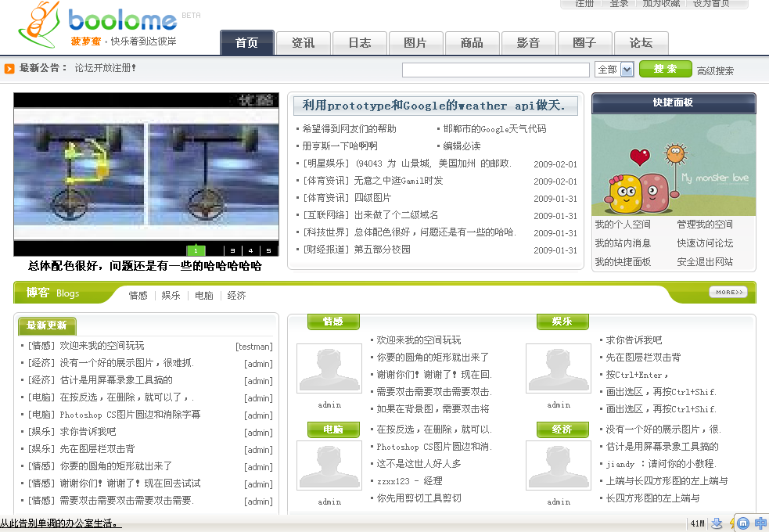Screen dimensions: 769x532
Task: Switch to 资讯 tab
Action: point(303,43)
